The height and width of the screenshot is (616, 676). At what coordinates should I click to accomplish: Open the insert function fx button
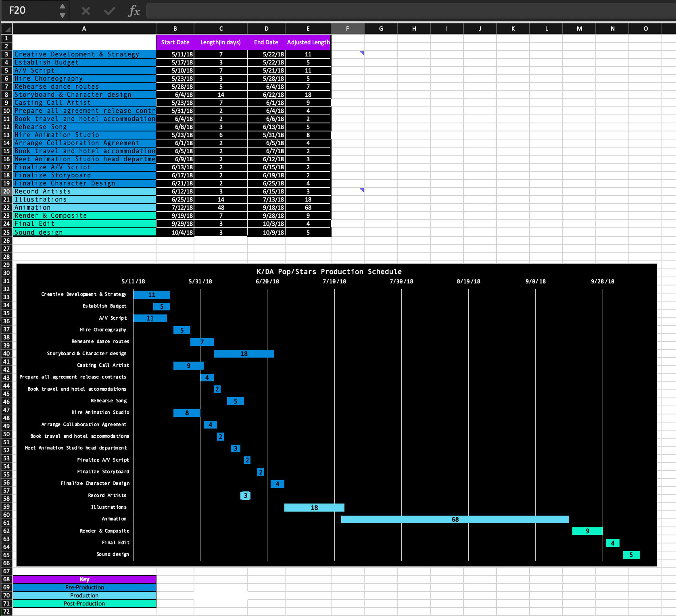(134, 11)
